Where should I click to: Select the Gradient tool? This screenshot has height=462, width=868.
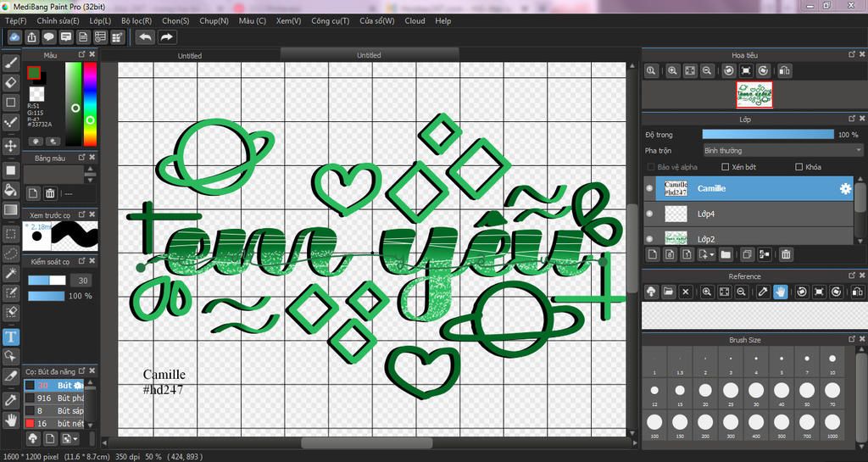click(11, 209)
